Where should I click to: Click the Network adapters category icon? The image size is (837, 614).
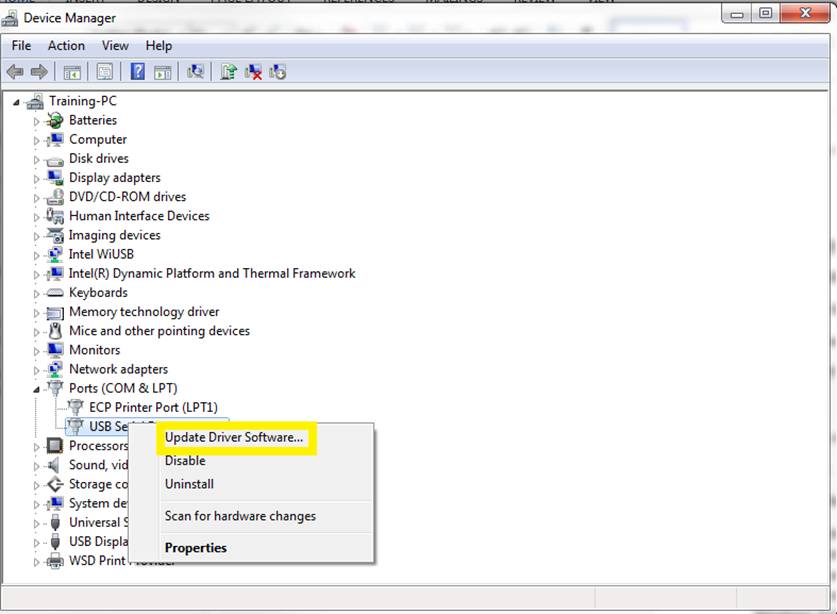coord(55,369)
